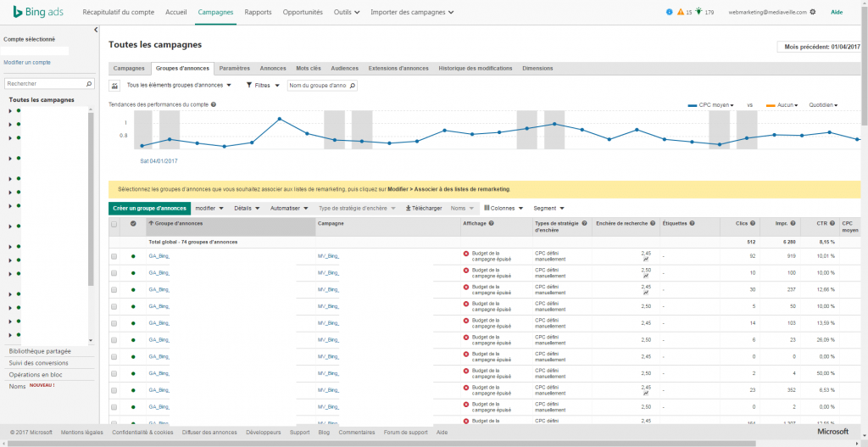This screenshot has width=868, height=447.
Task: Click the help icon beside Affichage column
Action: pos(492,224)
